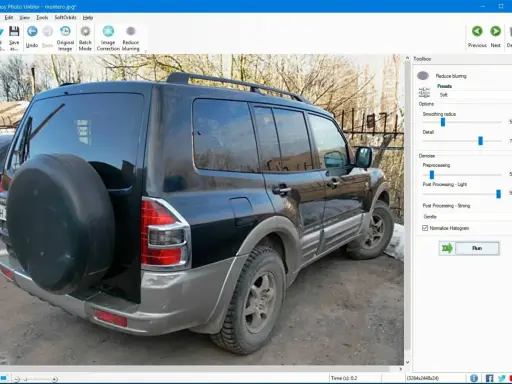
Task: Click the Post Processing Light slider handle
Action: tap(498, 194)
